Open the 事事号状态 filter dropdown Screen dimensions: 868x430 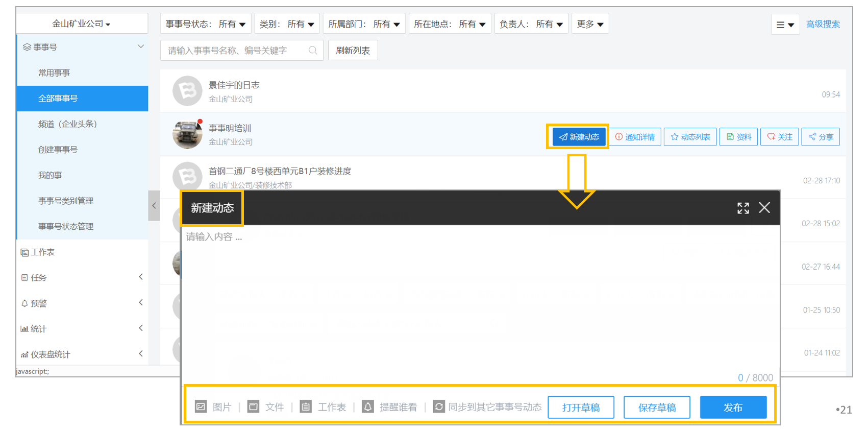click(x=206, y=24)
